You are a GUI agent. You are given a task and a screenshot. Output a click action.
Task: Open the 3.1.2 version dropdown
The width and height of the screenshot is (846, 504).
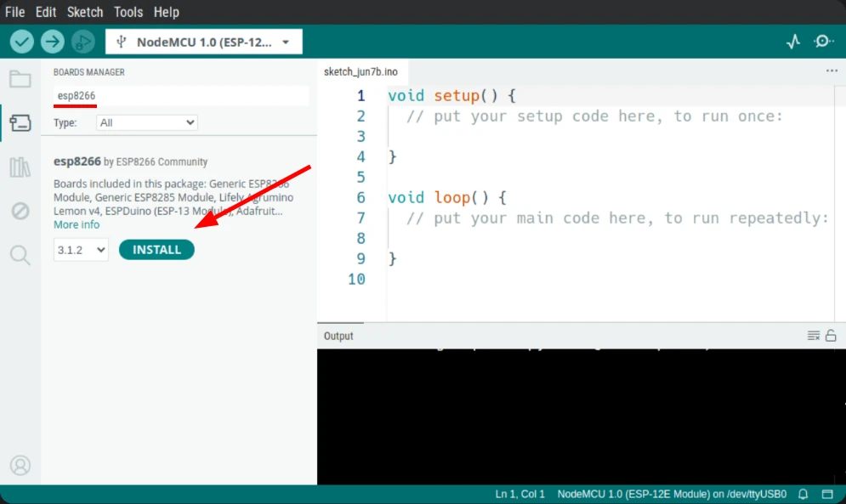coord(81,250)
